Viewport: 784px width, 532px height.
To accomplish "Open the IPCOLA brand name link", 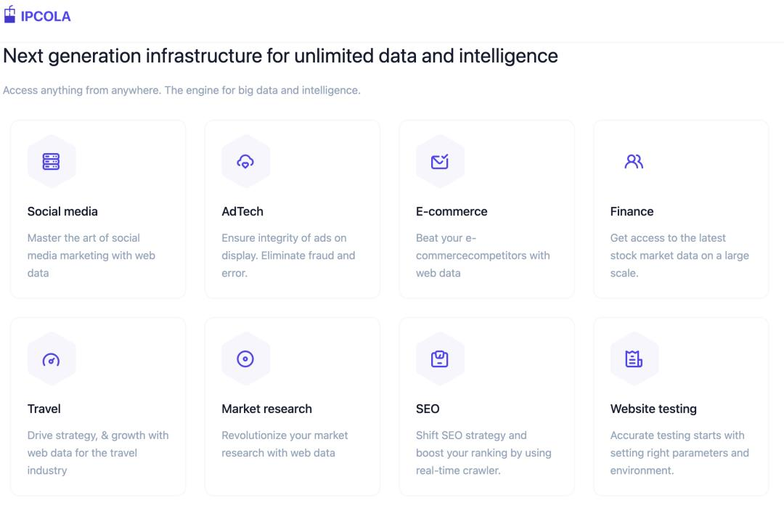I will coord(46,17).
